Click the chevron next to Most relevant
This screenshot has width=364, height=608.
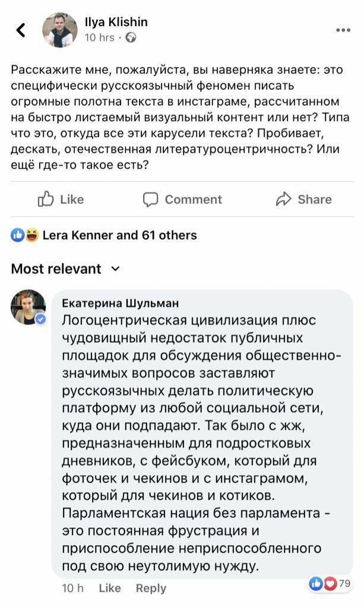click(x=115, y=269)
